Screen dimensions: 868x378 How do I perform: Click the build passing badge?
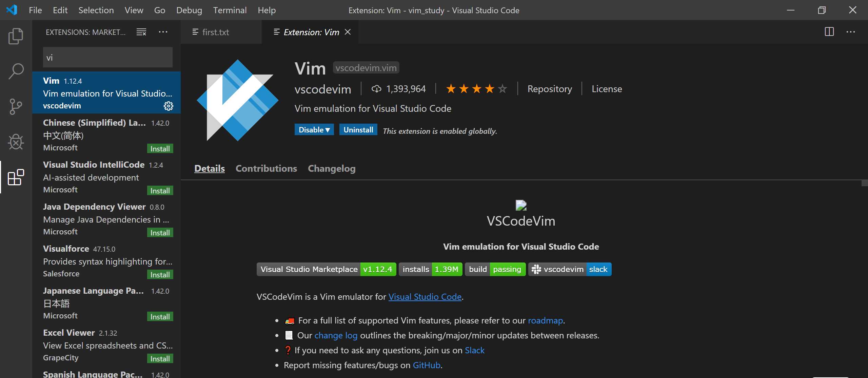tap(495, 269)
